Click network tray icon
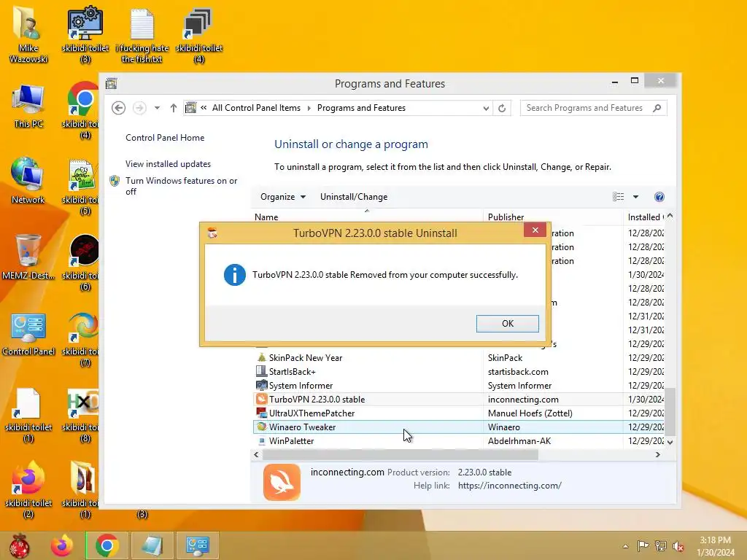The width and height of the screenshot is (747, 560). tap(661, 545)
